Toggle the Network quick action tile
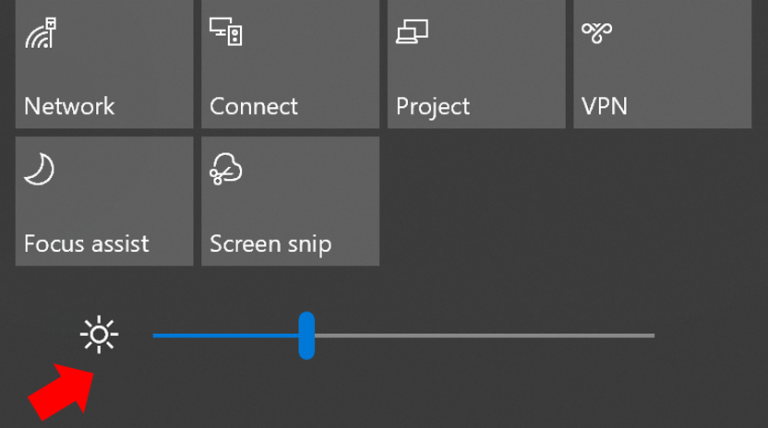 click(x=104, y=64)
